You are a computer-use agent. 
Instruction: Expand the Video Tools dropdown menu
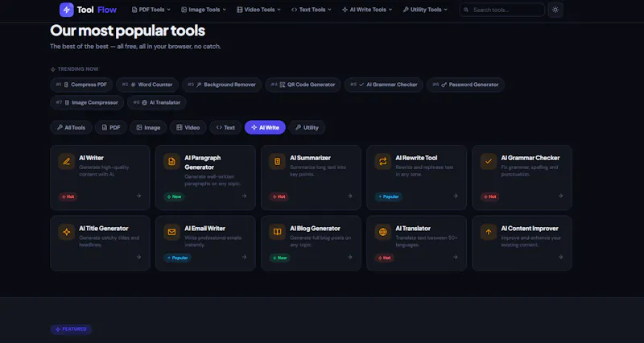tap(258, 10)
